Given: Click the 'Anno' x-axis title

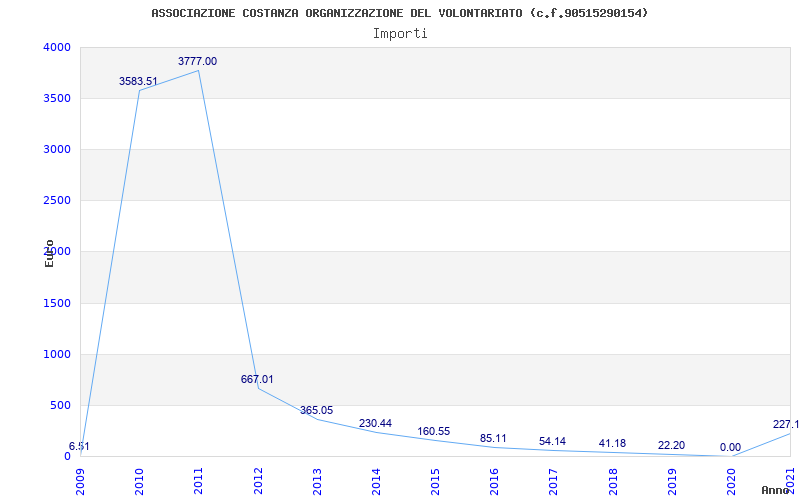Looking at the screenshot, I should [777, 490].
